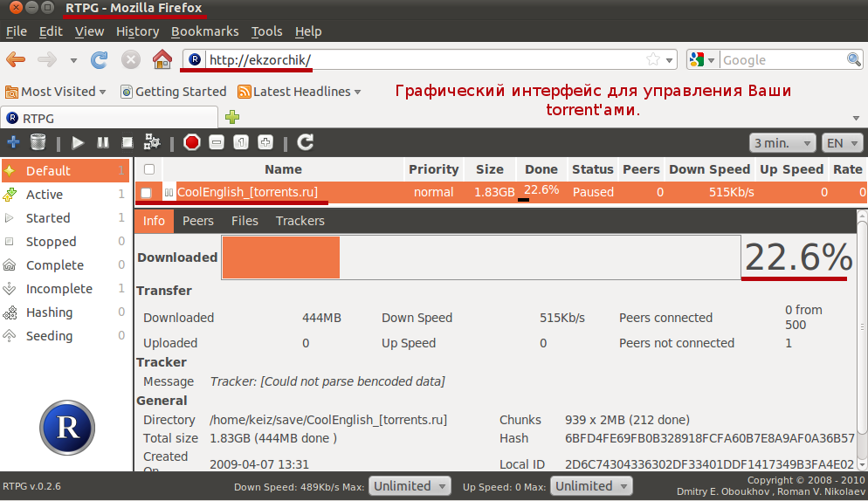
Task: Select the Default view in sidebar
Action: point(65,170)
